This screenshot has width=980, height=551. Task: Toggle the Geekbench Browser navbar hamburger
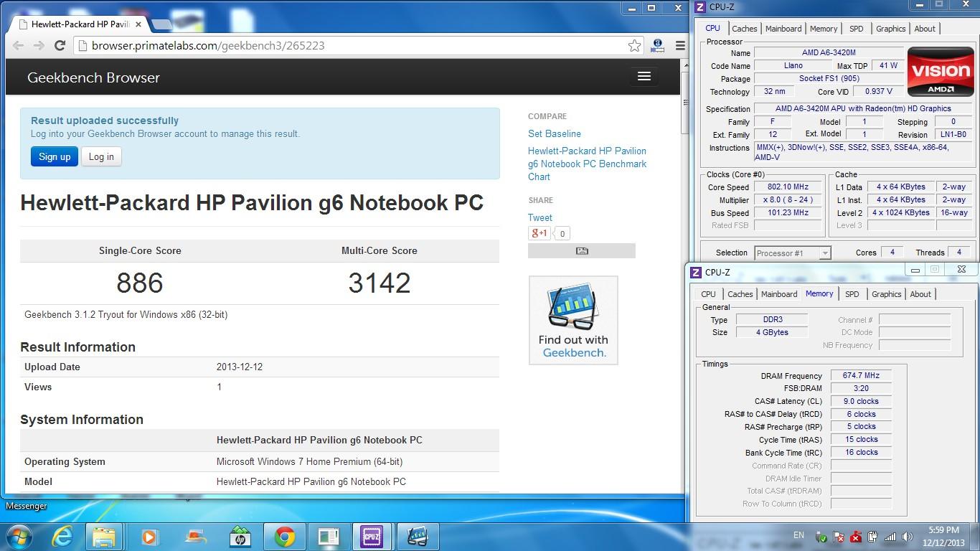pos(644,76)
